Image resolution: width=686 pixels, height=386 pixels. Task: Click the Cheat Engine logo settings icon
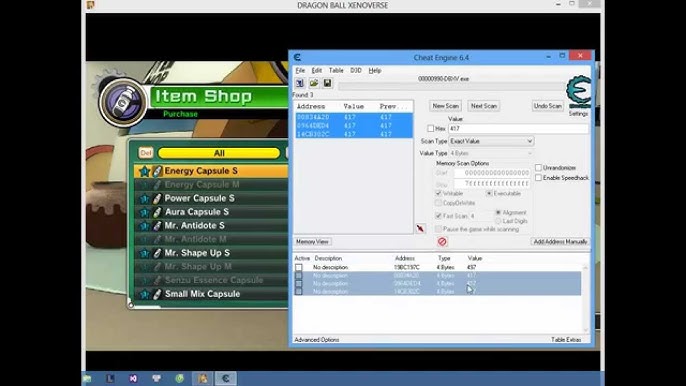click(x=578, y=92)
